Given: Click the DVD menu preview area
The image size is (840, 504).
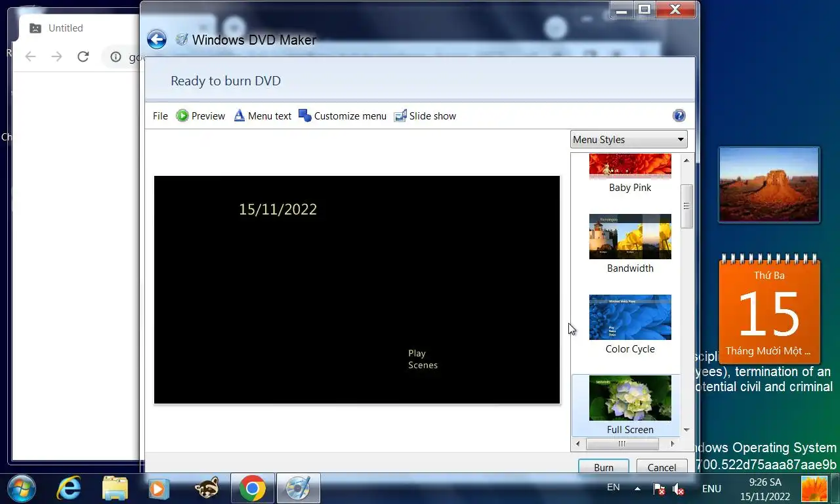Looking at the screenshot, I should [357, 289].
